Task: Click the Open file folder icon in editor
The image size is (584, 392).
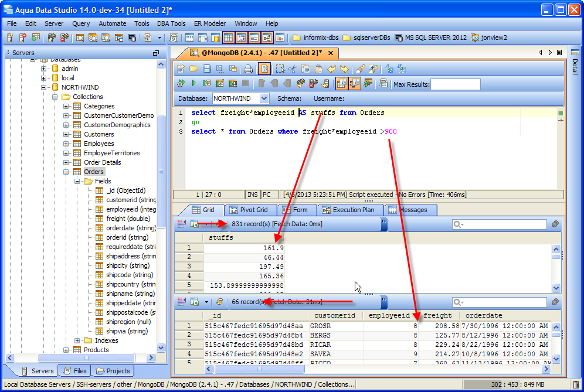Action: [193, 69]
